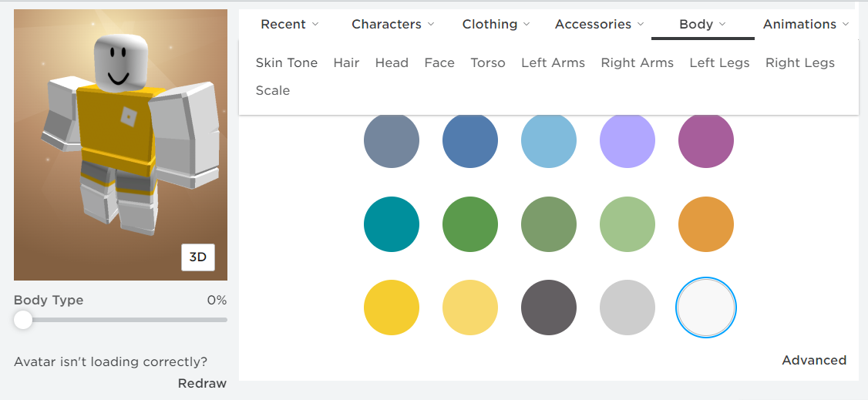Select Skin Tone from Body submenu
This screenshot has width=868, height=400.
(x=287, y=63)
